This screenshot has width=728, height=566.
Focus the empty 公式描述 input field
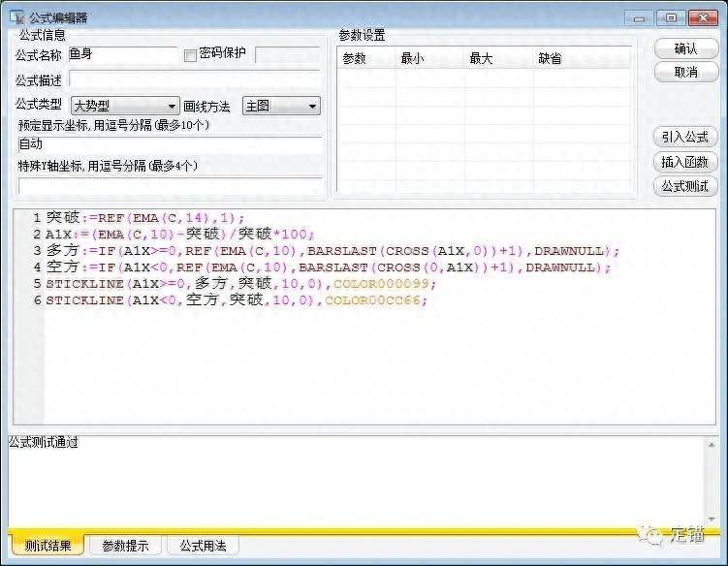click(x=195, y=79)
